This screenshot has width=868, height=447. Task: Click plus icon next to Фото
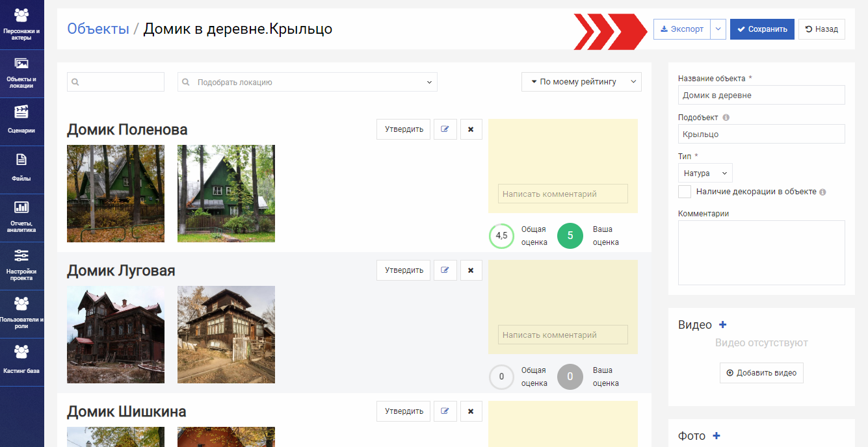click(717, 436)
